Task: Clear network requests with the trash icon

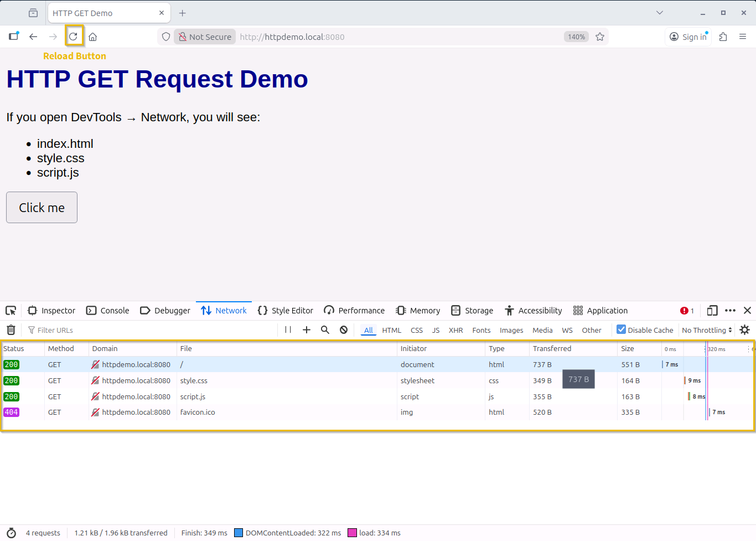Action: [11, 329]
